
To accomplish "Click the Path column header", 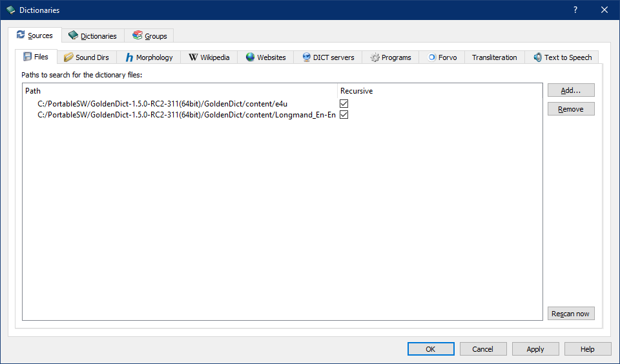I will pos(180,91).
